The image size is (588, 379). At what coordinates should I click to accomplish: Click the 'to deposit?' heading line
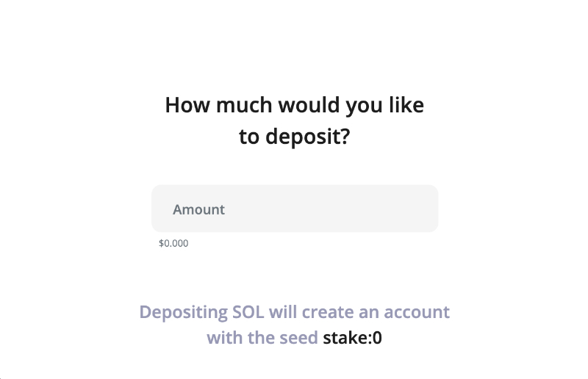pos(294,137)
